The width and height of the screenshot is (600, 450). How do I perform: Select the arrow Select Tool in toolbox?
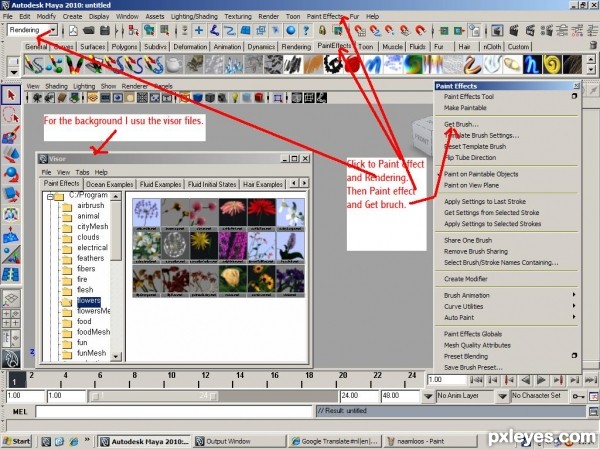pyautogui.click(x=11, y=95)
